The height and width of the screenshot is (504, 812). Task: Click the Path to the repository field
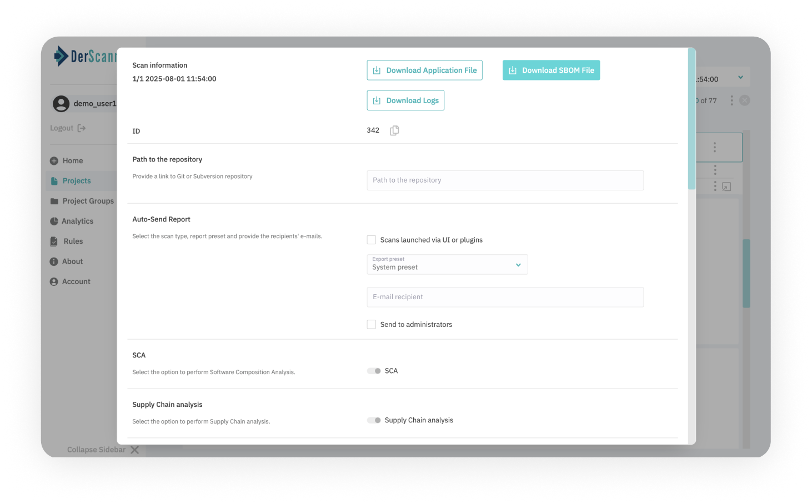[x=505, y=180]
